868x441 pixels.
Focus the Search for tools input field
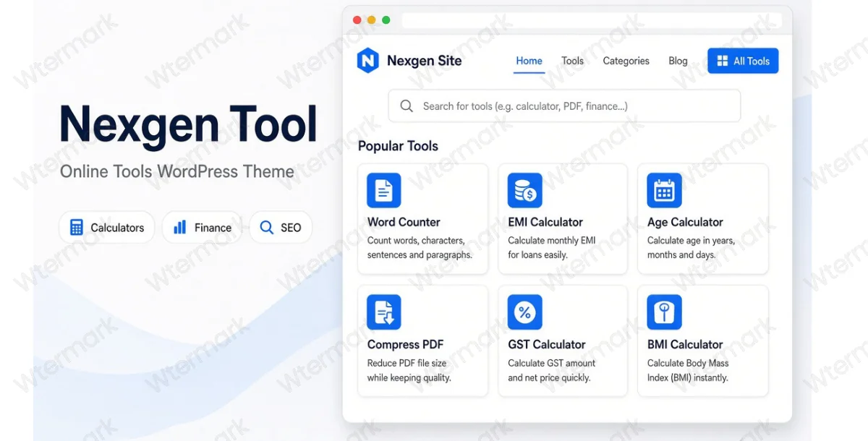point(564,106)
